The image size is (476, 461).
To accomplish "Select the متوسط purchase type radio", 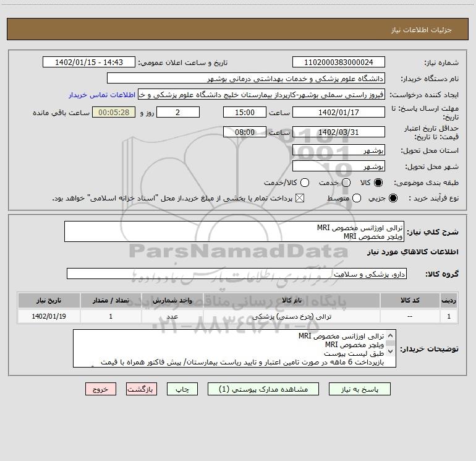I will click(x=357, y=198).
